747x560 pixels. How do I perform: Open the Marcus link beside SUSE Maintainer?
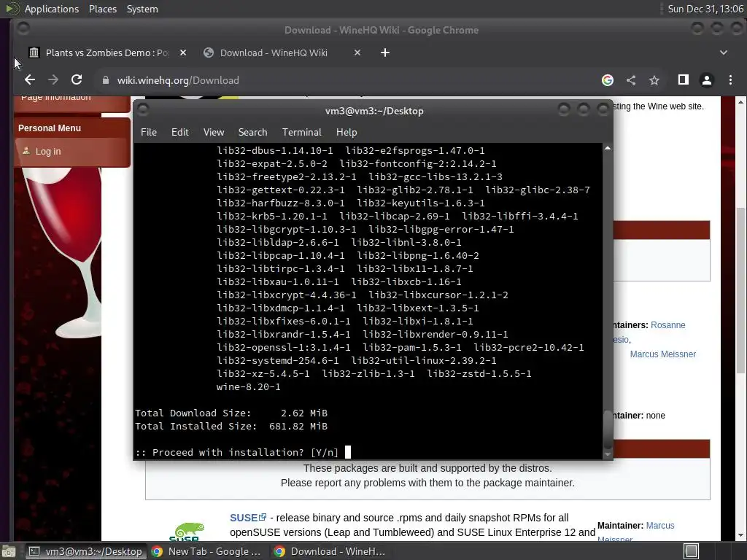[x=659, y=526]
